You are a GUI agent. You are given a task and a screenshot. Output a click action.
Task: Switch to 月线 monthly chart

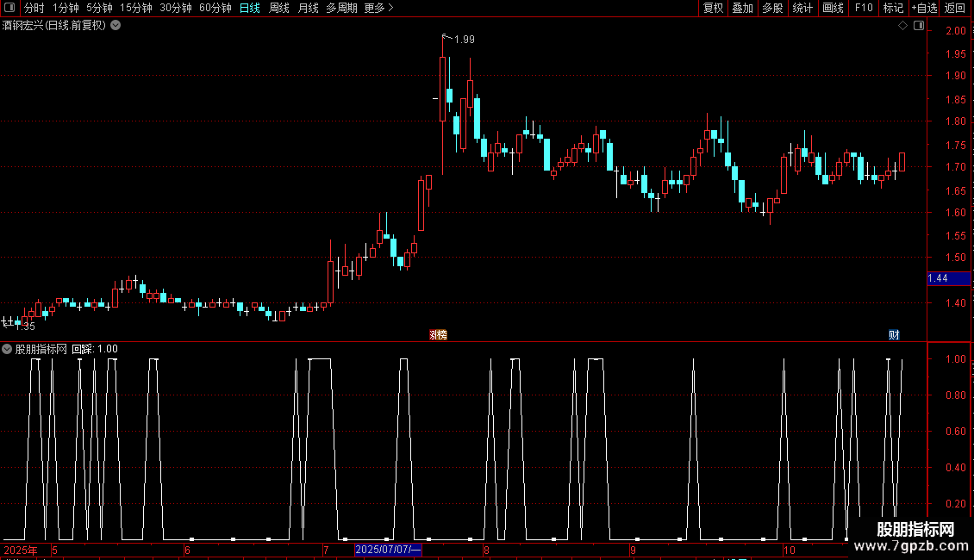(308, 8)
